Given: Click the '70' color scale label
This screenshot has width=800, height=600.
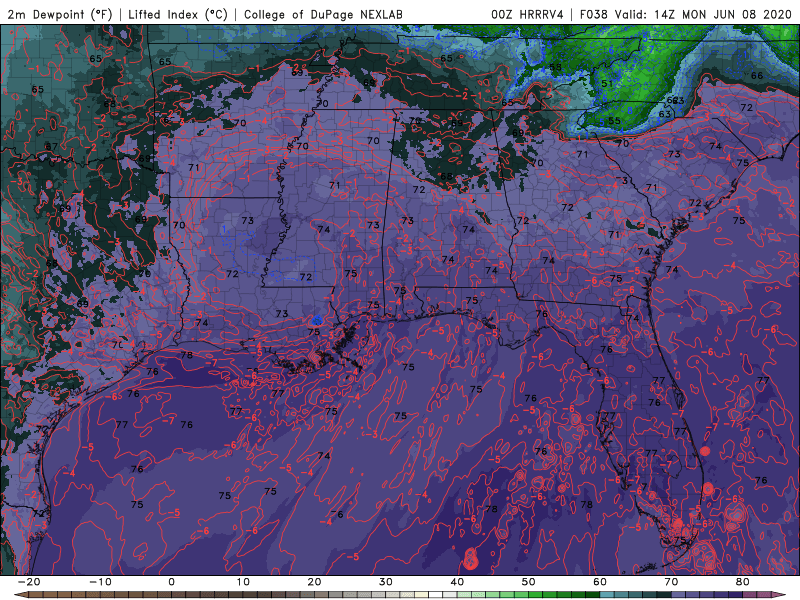Looking at the screenshot, I should coord(671,582).
